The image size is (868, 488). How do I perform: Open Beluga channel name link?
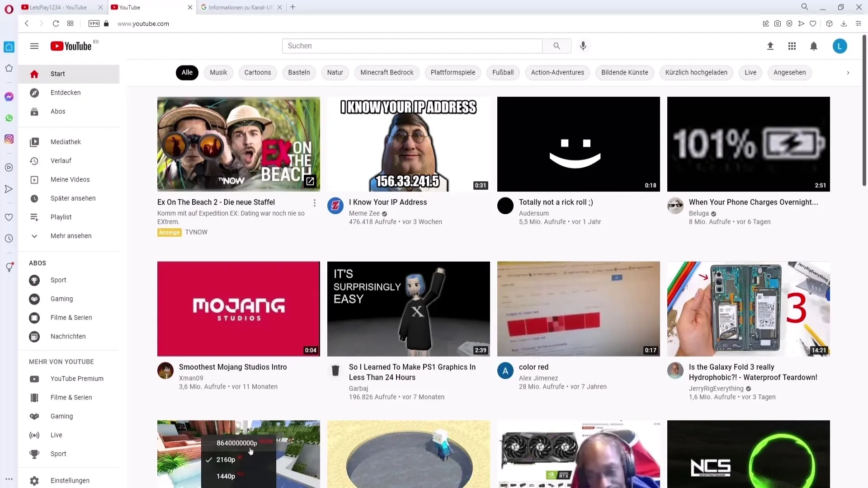pyautogui.click(x=699, y=213)
